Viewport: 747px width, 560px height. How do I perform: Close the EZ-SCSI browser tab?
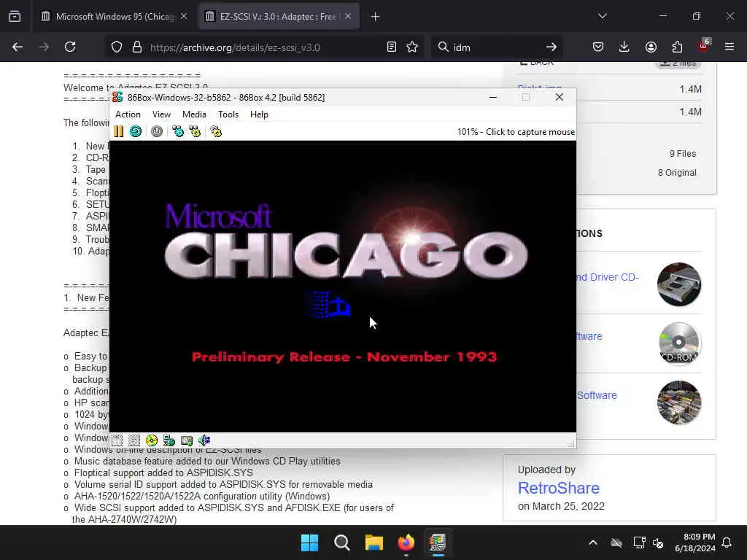pos(348,17)
